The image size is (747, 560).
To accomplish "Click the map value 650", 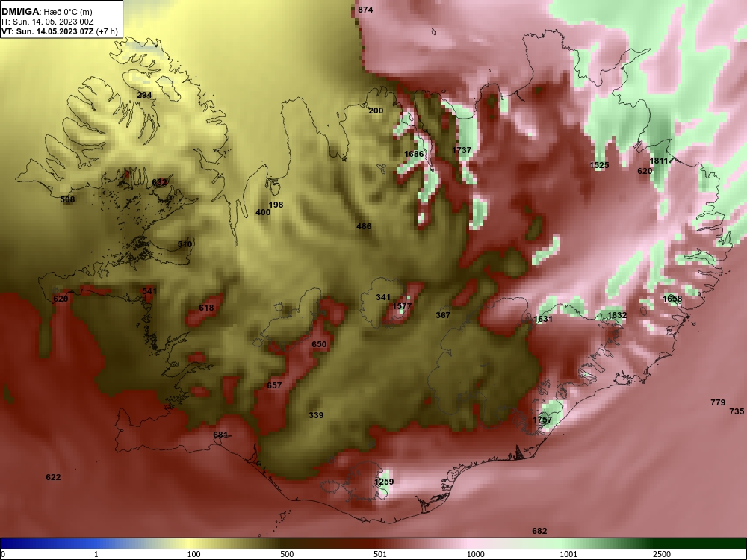I will (319, 344).
